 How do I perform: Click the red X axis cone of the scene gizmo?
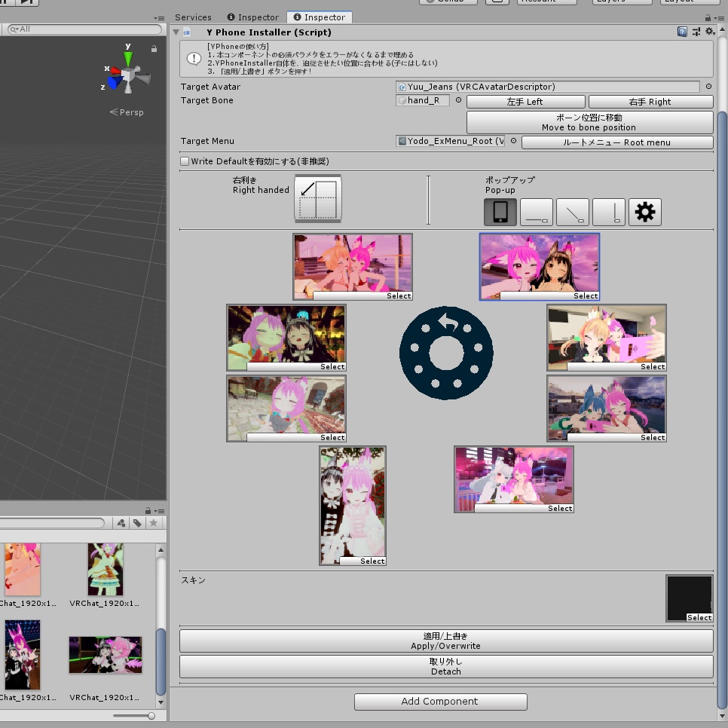click(x=115, y=71)
